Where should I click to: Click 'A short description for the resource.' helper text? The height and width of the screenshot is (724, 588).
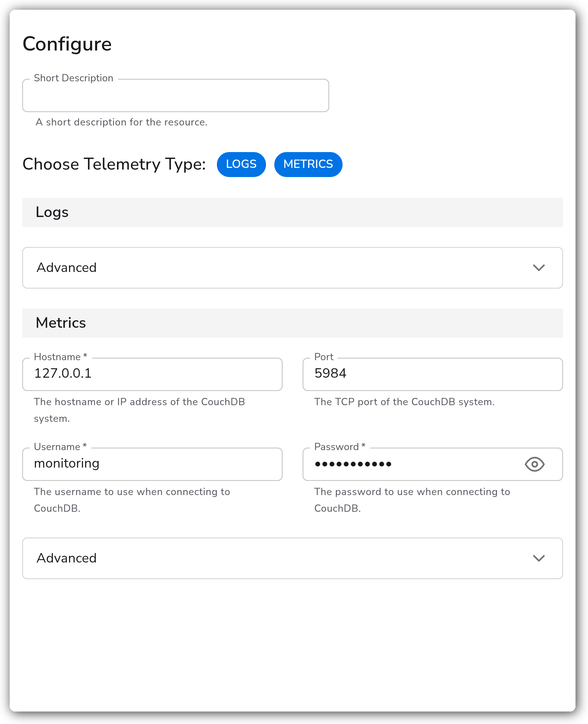click(121, 122)
